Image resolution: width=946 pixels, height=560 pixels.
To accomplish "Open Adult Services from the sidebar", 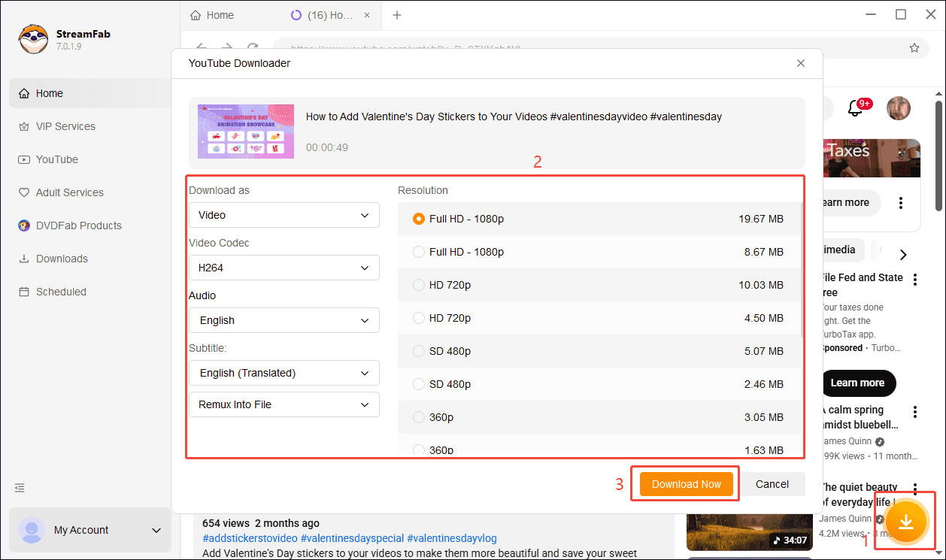I will [67, 192].
